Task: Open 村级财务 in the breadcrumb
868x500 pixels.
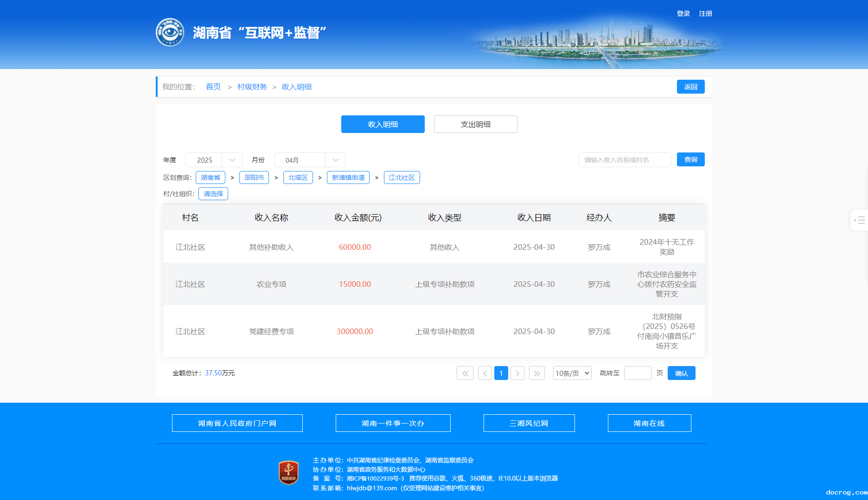Action: (252, 87)
